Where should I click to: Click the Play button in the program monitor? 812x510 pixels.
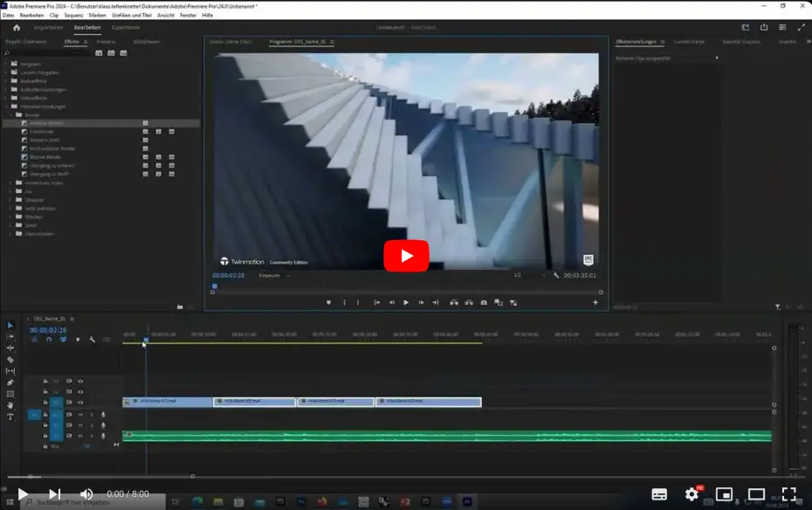pos(406,303)
